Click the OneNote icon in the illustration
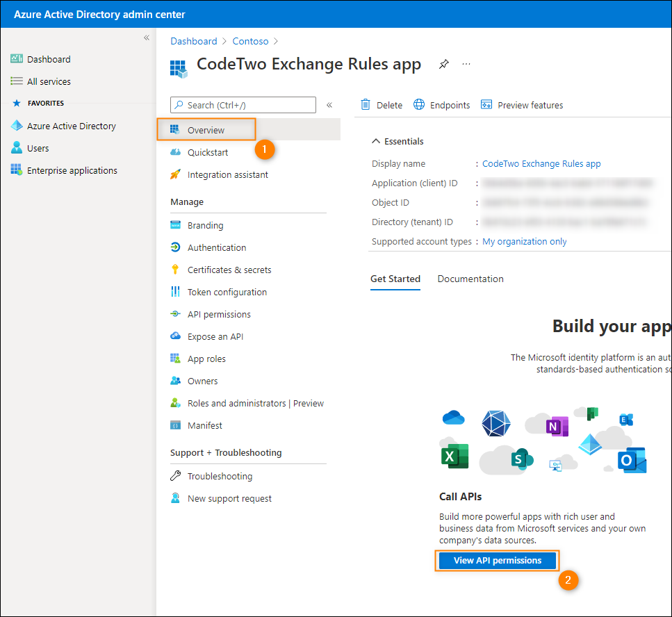The height and width of the screenshot is (617, 672). 557,426
